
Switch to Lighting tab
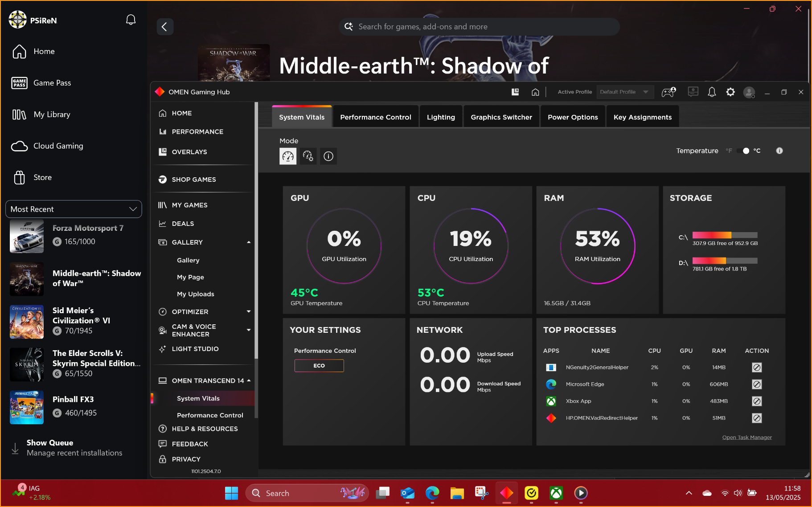pos(441,117)
